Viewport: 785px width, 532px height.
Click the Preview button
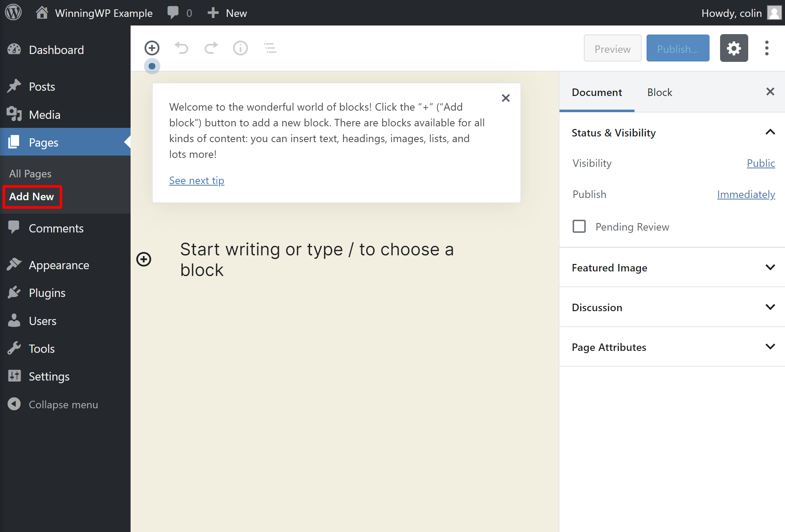coord(612,49)
